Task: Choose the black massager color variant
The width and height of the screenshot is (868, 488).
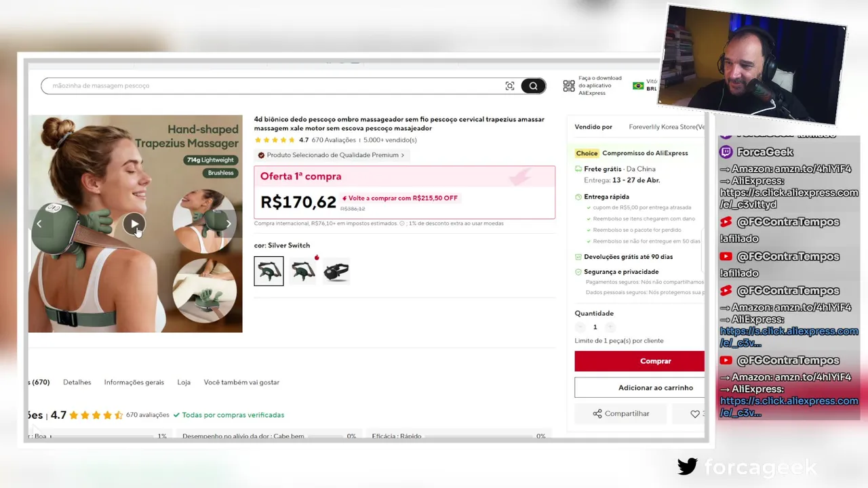Action: pos(336,271)
